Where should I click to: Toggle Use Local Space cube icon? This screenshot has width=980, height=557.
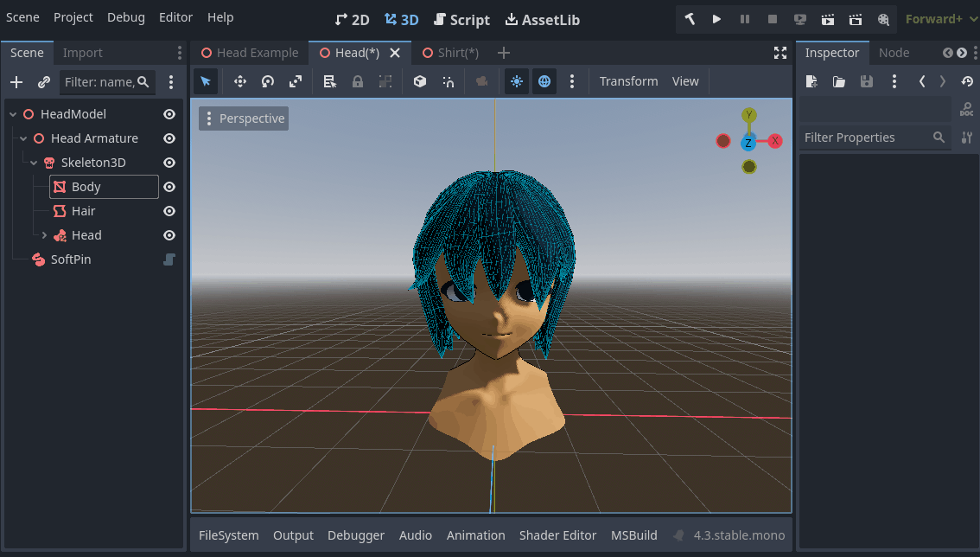[x=420, y=81]
